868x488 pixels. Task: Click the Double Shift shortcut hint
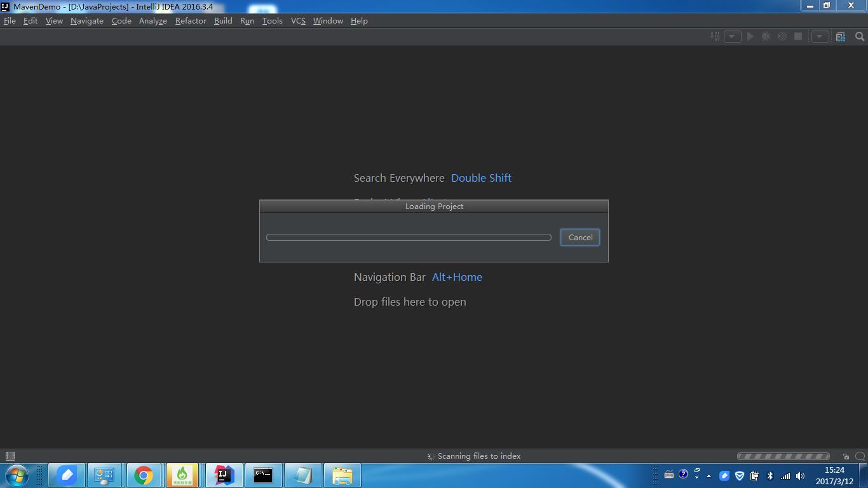481,178
